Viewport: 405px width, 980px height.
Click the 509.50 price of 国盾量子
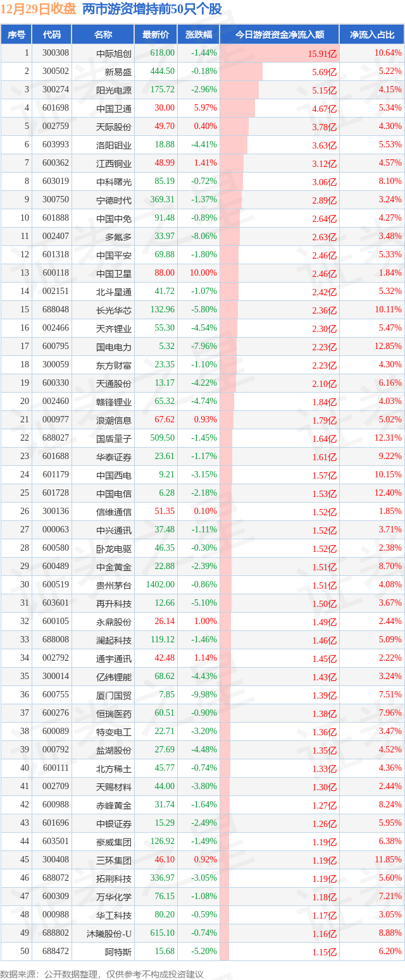(x=163, y=438)
